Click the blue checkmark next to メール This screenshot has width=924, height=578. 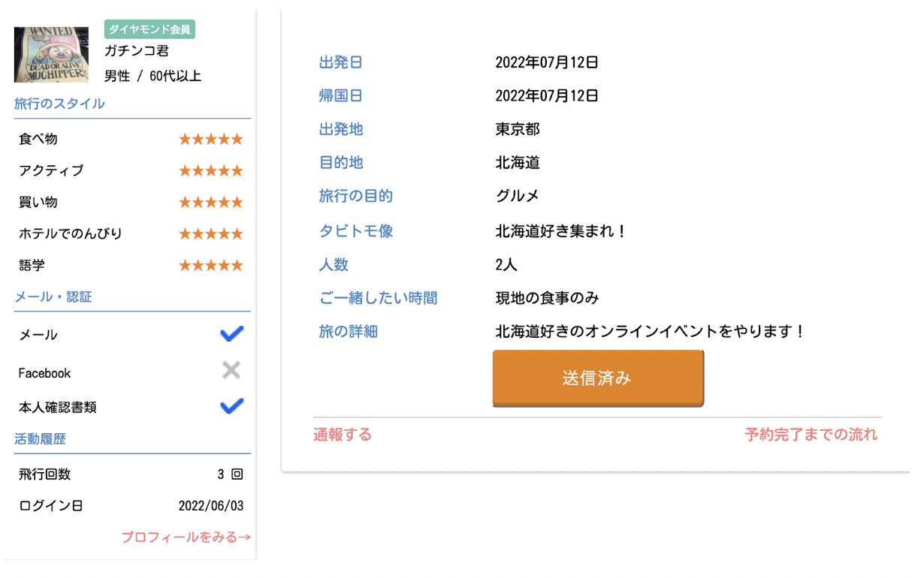tap(232, 334)
